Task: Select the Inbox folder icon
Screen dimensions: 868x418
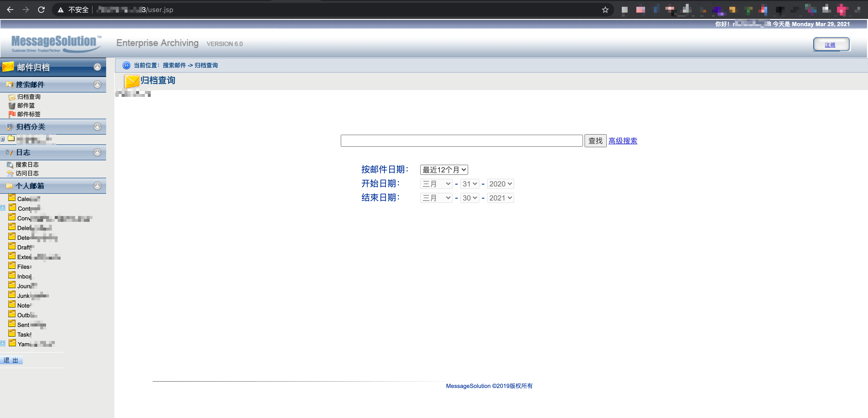Action: 12,276
